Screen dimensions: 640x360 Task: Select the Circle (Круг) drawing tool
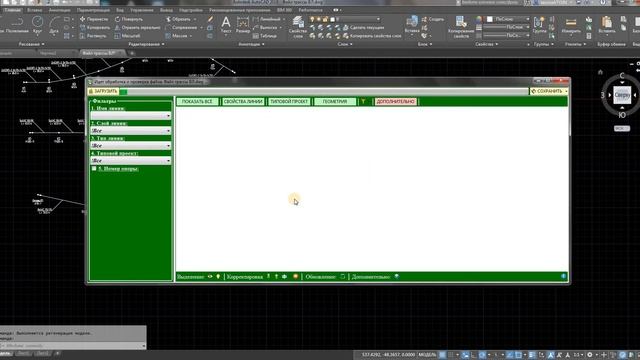[38, 24]
